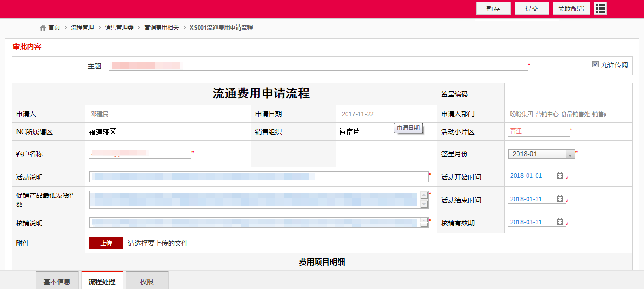This screenshot has height=289, width=644.
Task: Click the home icon in breadcrumb
Action: tap(43, 28)
